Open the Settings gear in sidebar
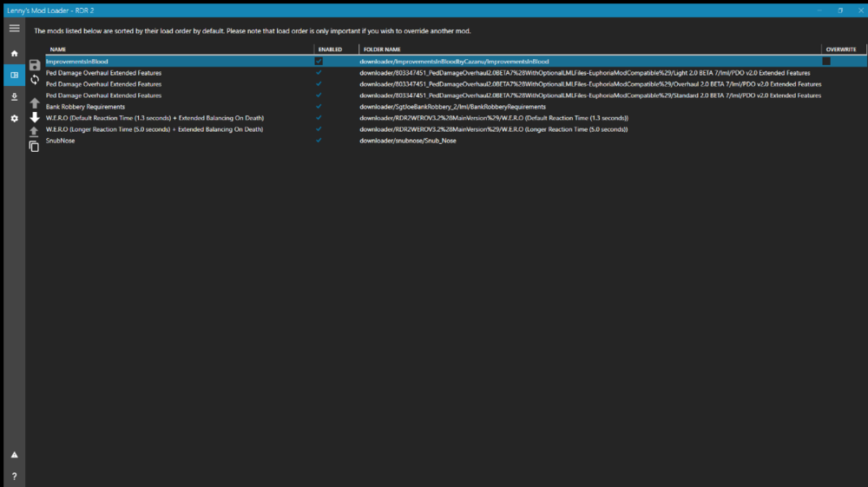Image resolution: width=868 pixels, height=487 pixels. click(14, 118)
